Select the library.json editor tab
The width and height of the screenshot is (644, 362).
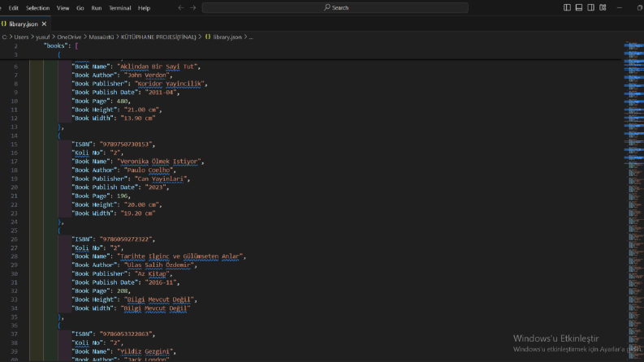click(25, 24)
